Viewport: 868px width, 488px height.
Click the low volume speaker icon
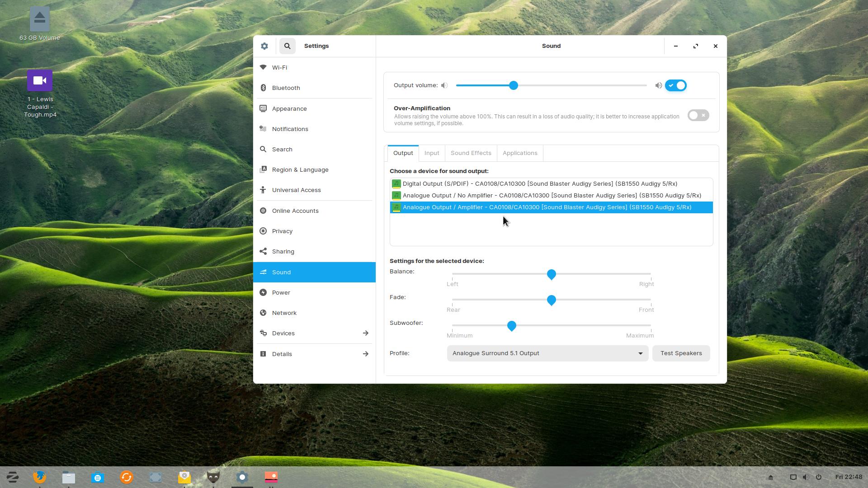pos(444,85)
